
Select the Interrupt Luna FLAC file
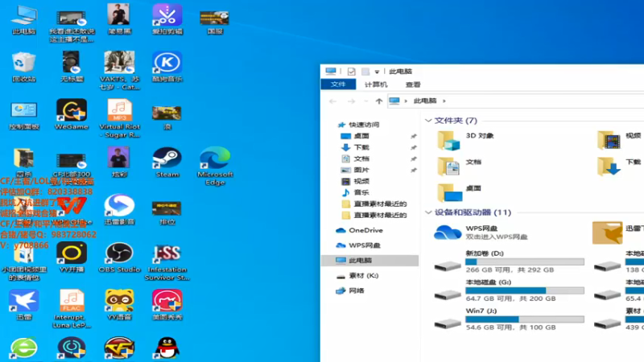(x=72, y=309)
